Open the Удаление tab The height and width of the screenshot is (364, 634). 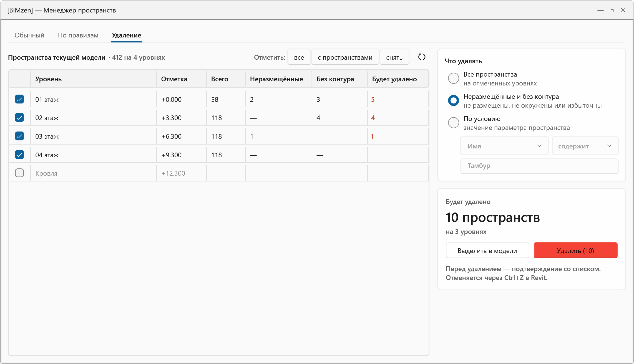pyautogui.click(x=127, y=35)
